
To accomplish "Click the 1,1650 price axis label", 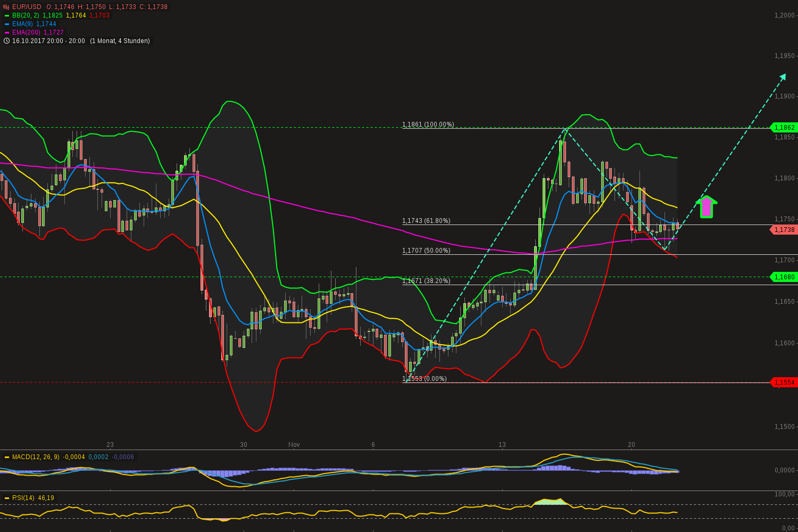I will click(x=785, y=302).
